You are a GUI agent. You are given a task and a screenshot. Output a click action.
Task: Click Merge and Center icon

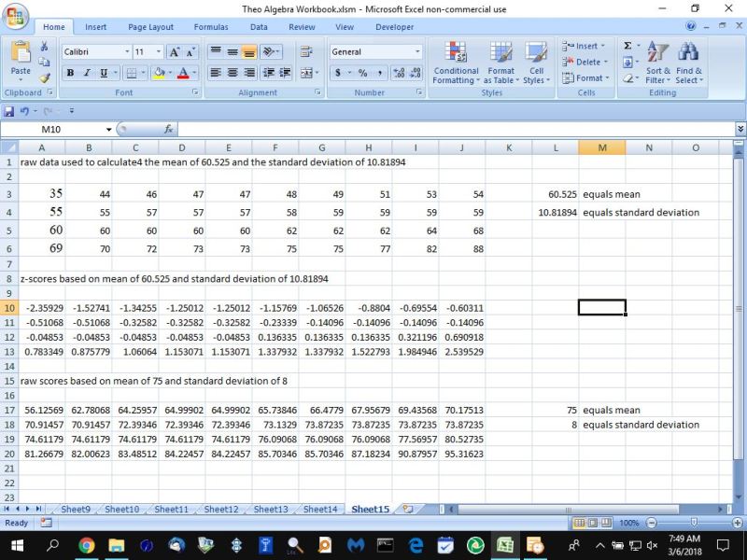pos(306,73)
